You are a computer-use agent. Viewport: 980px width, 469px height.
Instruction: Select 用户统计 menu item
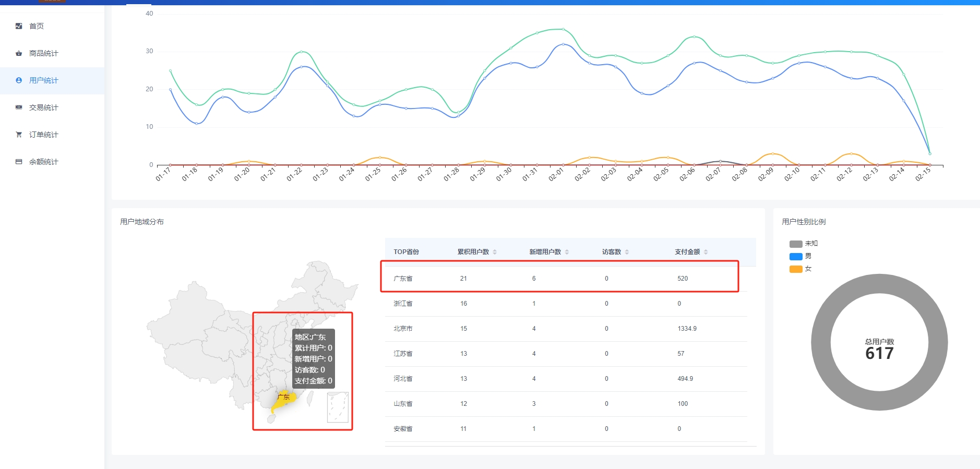point(52,80)
